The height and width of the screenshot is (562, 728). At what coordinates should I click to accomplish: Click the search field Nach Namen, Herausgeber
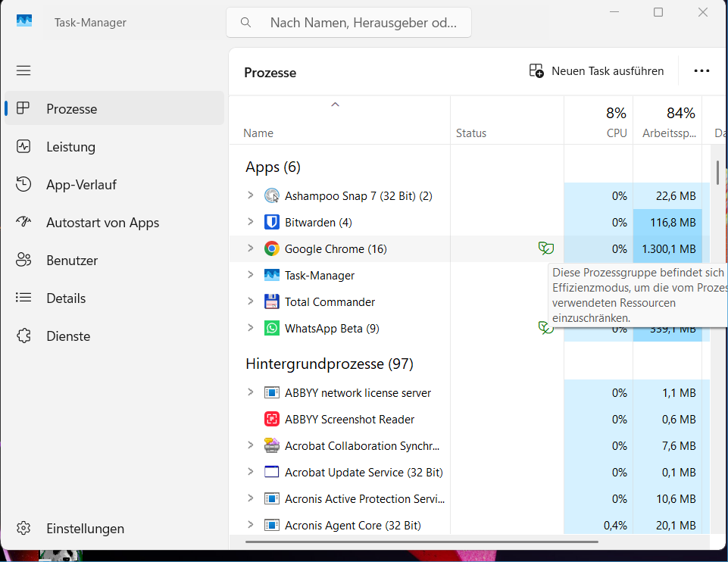[x=348, y=22]
